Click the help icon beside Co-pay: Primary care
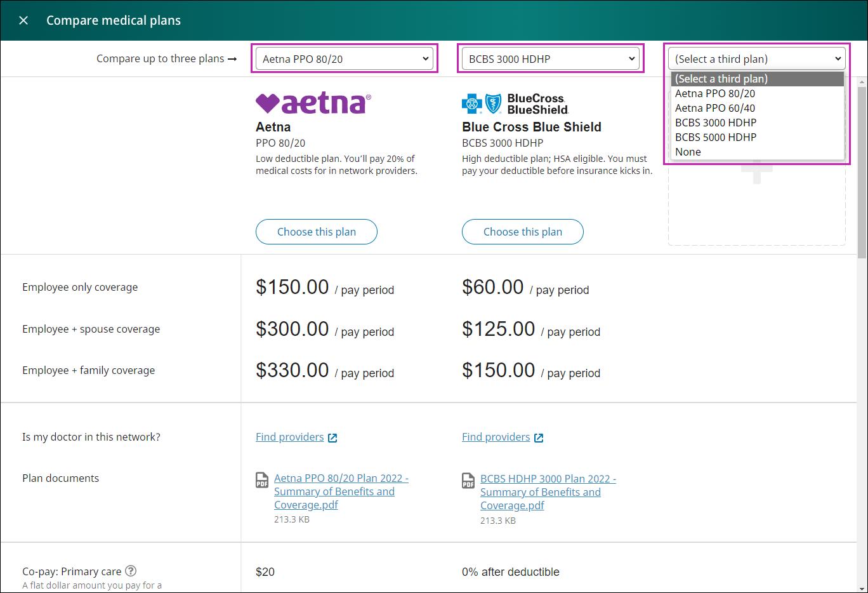868x593 pixels. coord(131,571)
